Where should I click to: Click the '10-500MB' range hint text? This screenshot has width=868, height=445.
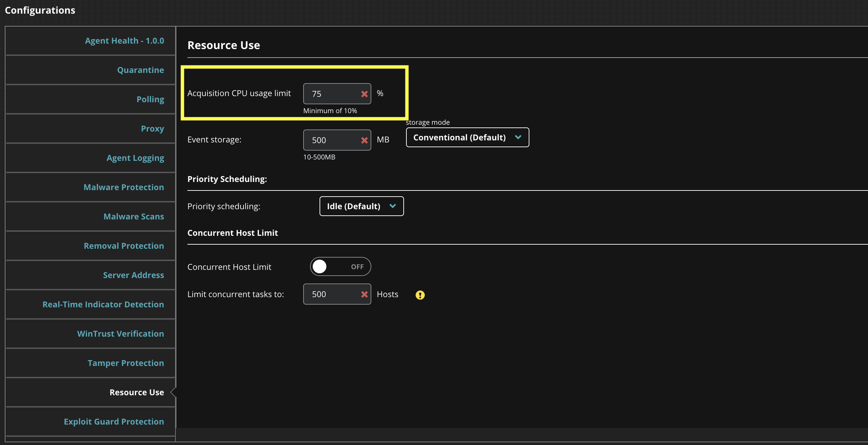coord(319,157)
